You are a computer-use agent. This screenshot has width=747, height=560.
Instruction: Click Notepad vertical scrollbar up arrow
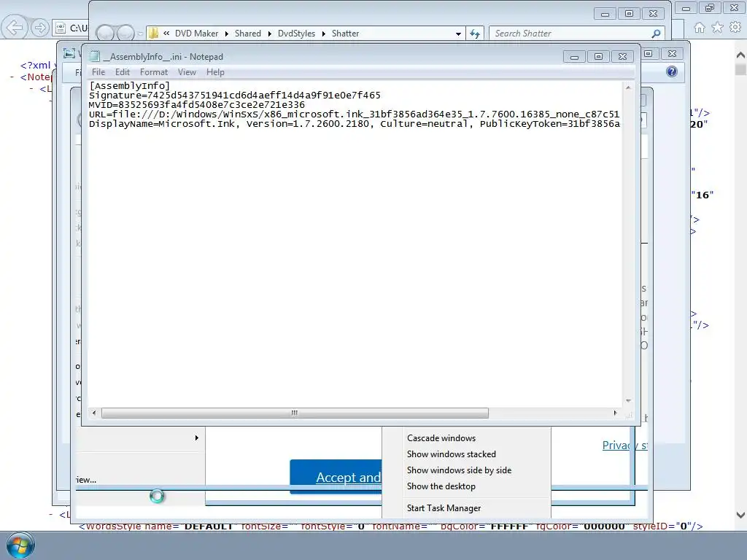[x=628, y=87]
